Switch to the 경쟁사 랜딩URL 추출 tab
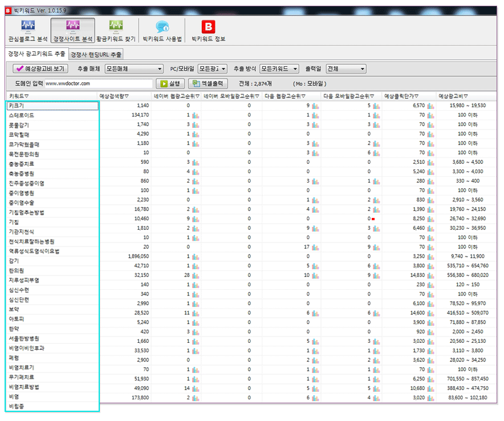Screen dimensions: 504x421 [x=96, y=54]
